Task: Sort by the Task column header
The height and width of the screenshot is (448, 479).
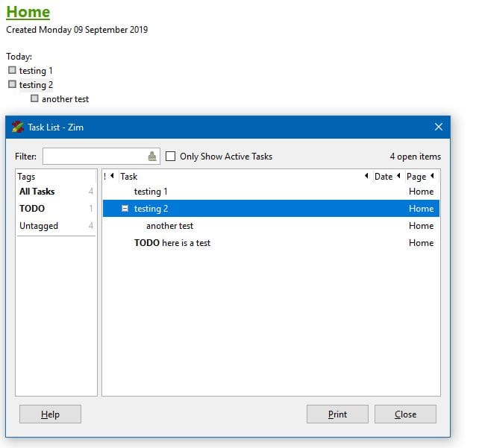Action: (x=129, y=177)
